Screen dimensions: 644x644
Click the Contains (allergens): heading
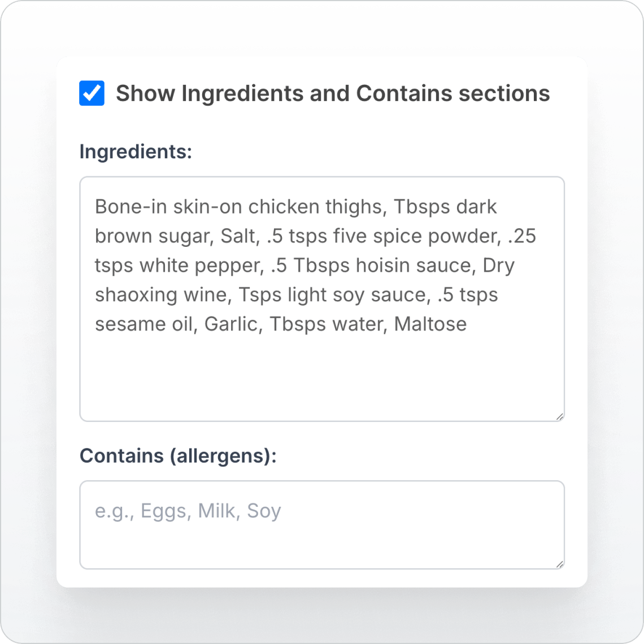[x=179, y=455]
